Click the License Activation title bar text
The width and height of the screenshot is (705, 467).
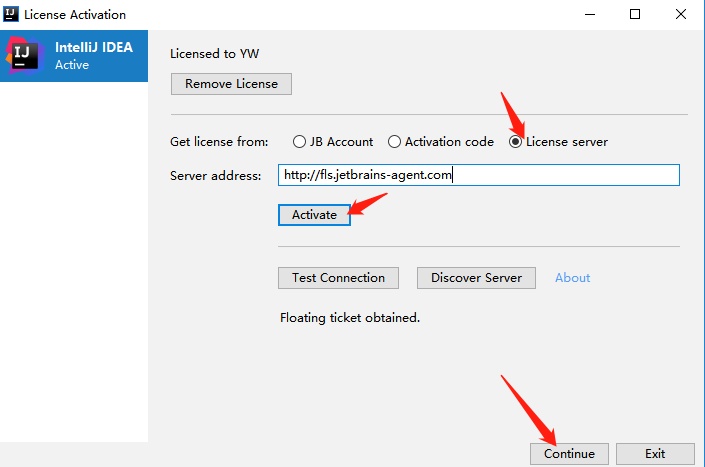pyautogui.click(x=76, y=15)
